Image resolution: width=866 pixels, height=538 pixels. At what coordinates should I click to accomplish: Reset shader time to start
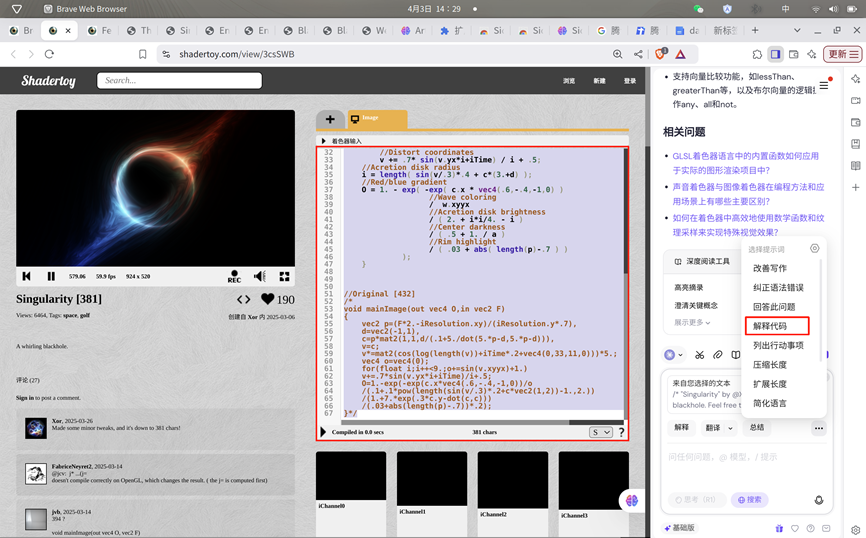tap(27, 276)
